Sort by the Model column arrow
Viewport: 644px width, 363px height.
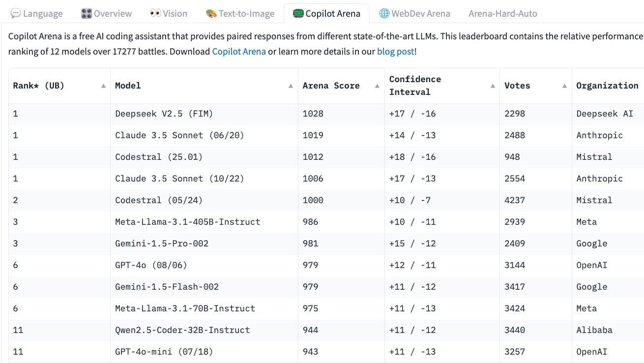point(291,86)
